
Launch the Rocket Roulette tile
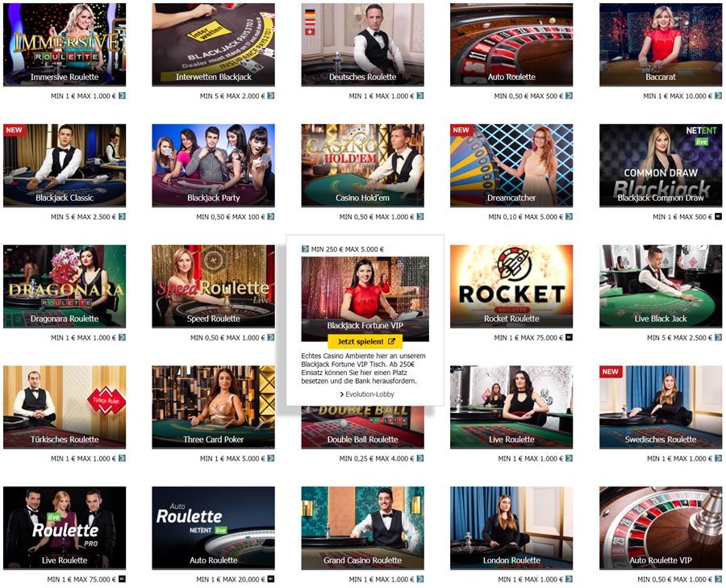click(511, 286)
